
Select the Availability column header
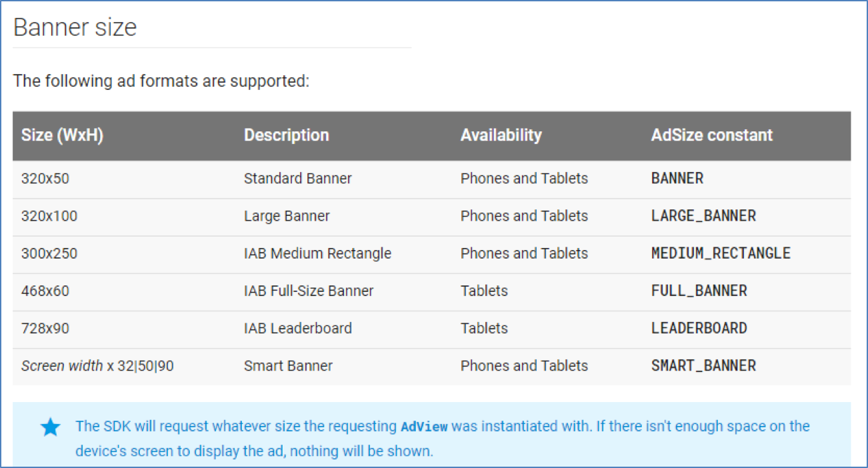point(501,135)
